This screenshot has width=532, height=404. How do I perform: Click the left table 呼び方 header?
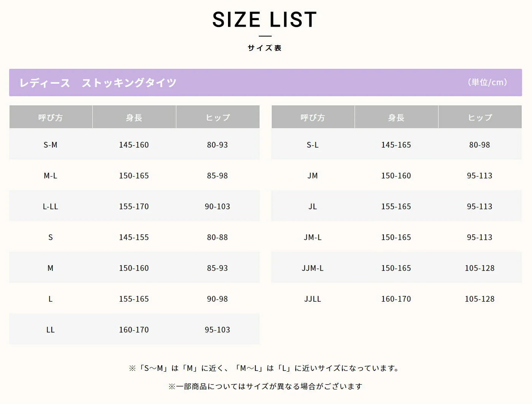coord(51,118)
